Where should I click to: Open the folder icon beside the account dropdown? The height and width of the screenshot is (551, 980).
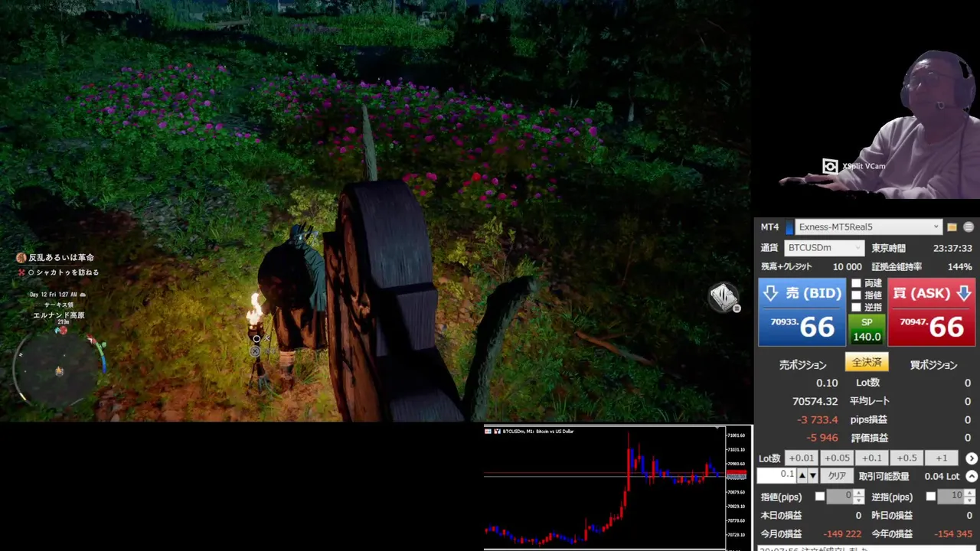pos(952,227)
